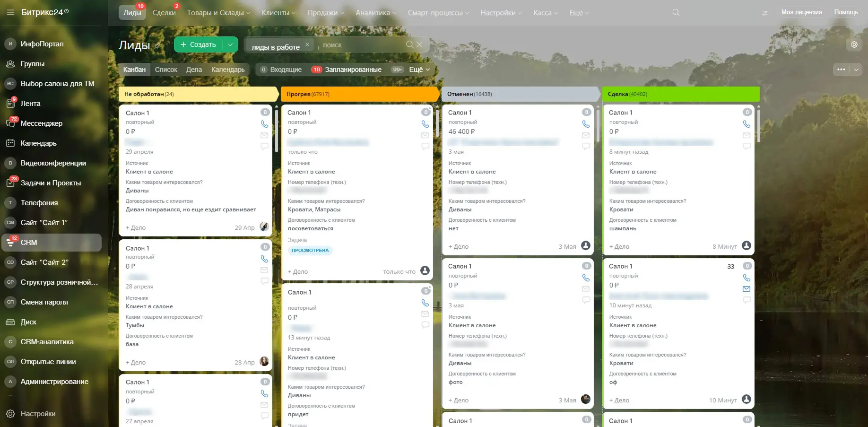The image size is (868, 427).
Task: Select the Календарь view tab
Action: click(x=228, y=70)
